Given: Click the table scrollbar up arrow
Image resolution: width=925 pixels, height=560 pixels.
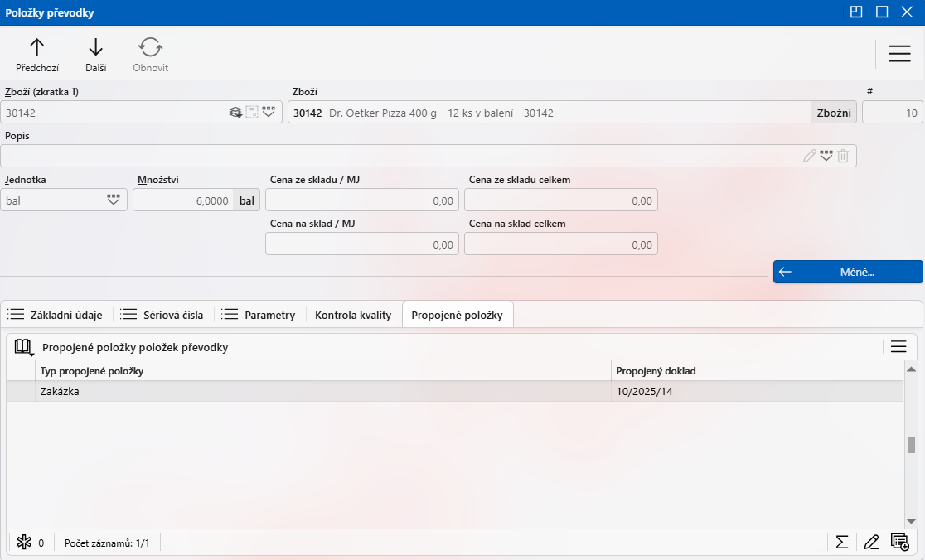Looking at the screenshot, I should click(x=911, y=369).
